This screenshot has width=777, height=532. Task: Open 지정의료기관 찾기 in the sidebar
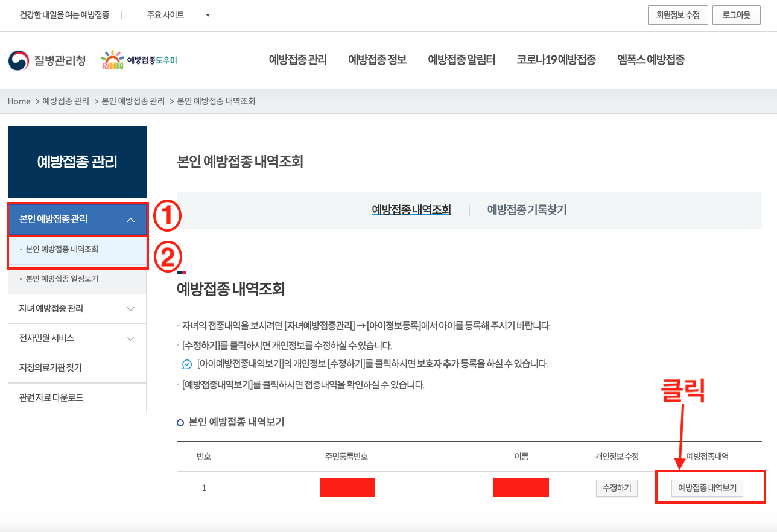(x=77, y=368)
